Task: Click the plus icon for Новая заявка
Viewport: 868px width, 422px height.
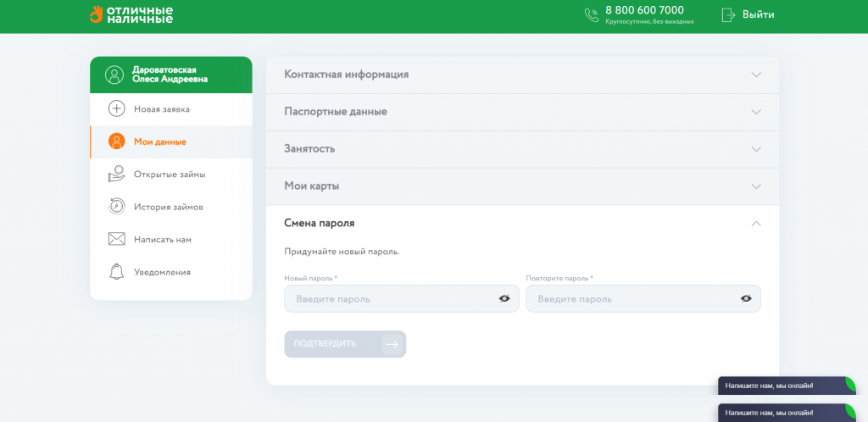Action: click(x=117, y=109)
